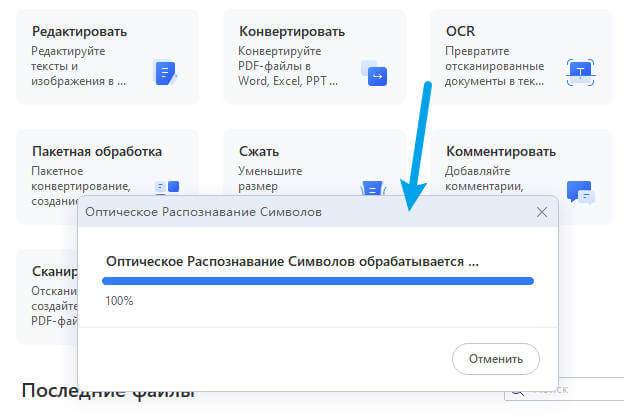624x417 pixels.
Task: Click the batch processing icon
Action: [167, 187]
